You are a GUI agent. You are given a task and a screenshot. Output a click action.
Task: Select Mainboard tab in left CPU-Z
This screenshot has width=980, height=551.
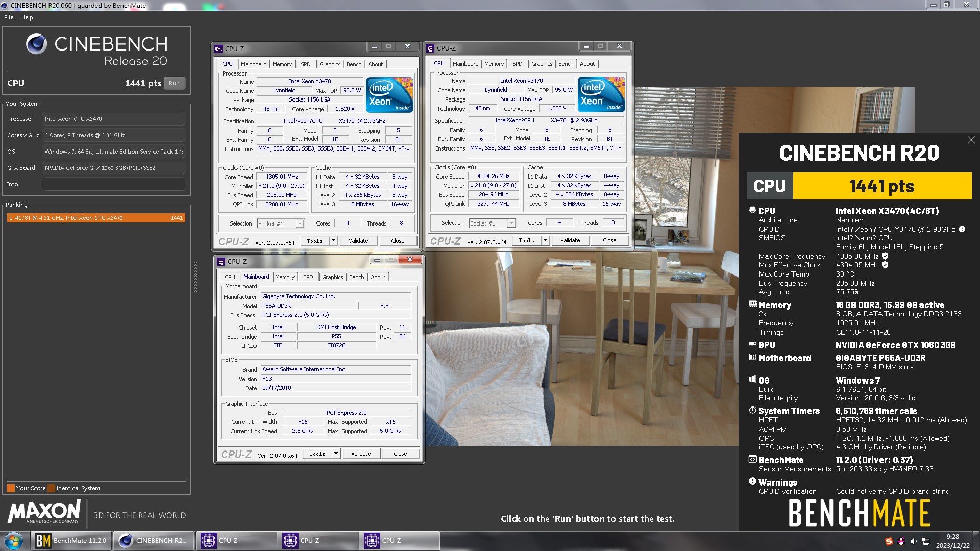254,64
